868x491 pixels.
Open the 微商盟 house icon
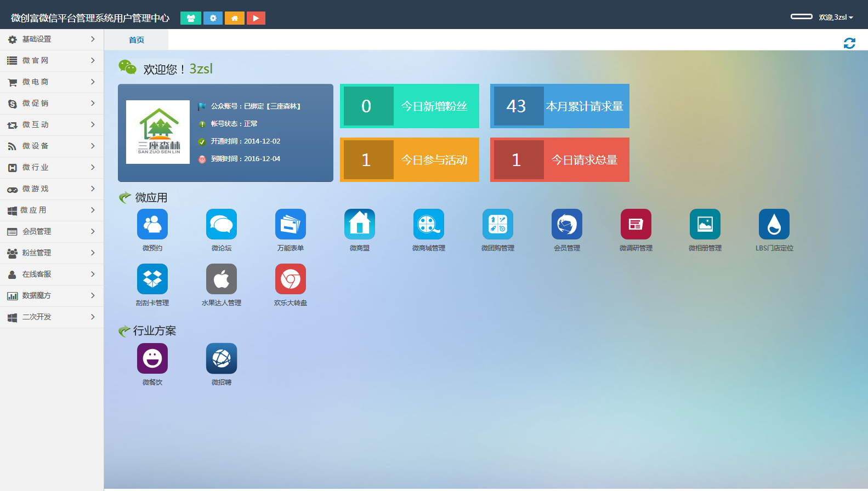click(360, 224)
